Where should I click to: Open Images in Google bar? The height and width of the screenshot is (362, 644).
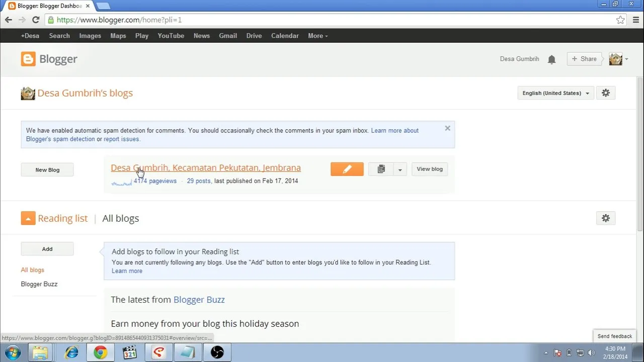pos(90,36)
